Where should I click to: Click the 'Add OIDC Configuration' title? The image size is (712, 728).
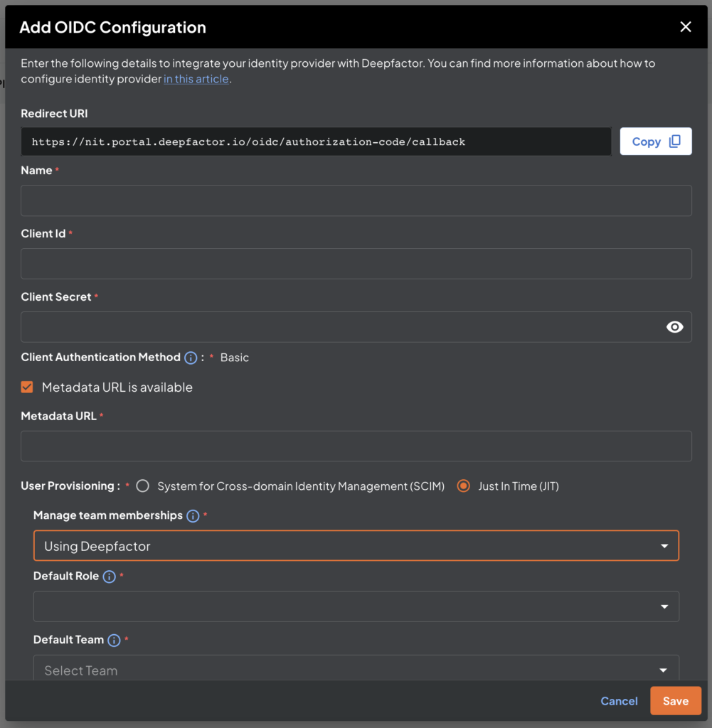[x=113, y=28]
